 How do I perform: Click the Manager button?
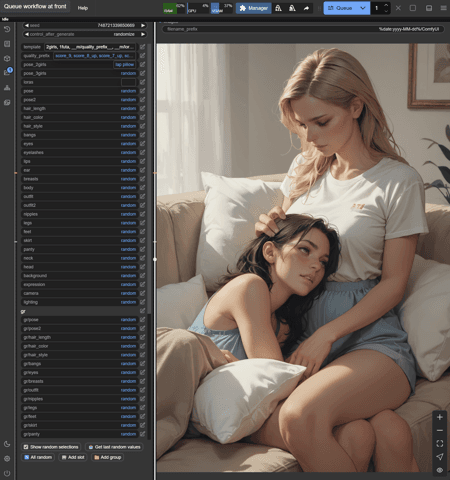[x=254, y=8]
